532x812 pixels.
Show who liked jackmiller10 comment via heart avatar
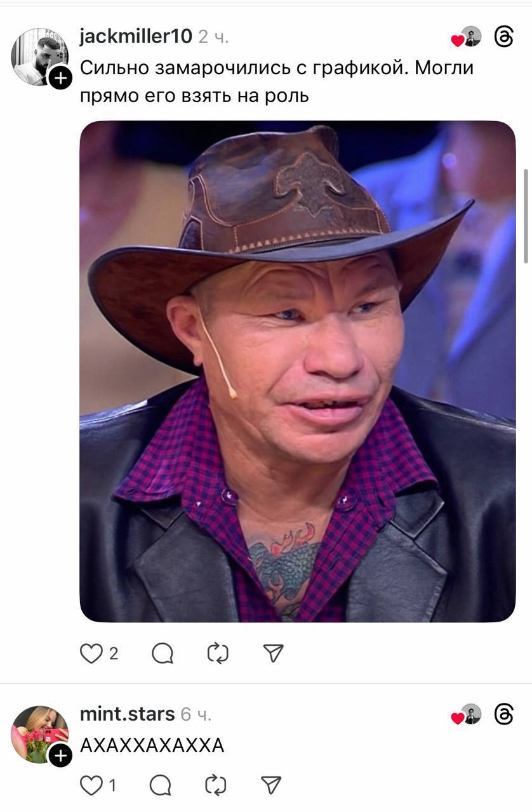click(466, 37)
